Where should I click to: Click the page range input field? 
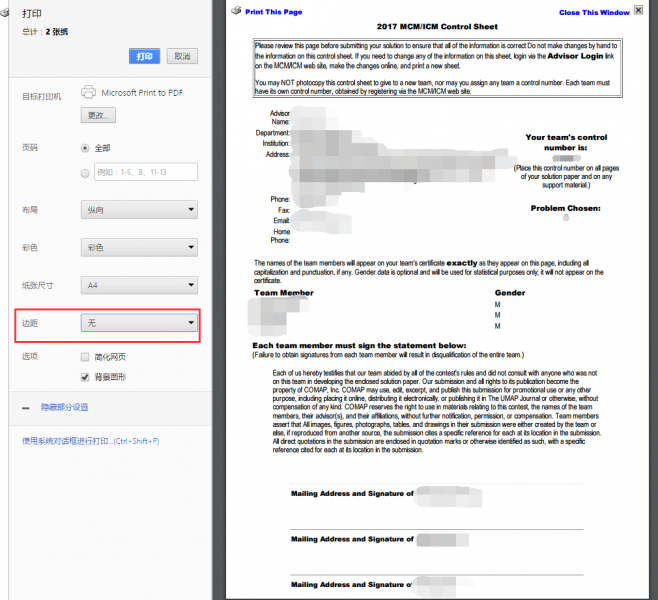[x=145, y=172]
